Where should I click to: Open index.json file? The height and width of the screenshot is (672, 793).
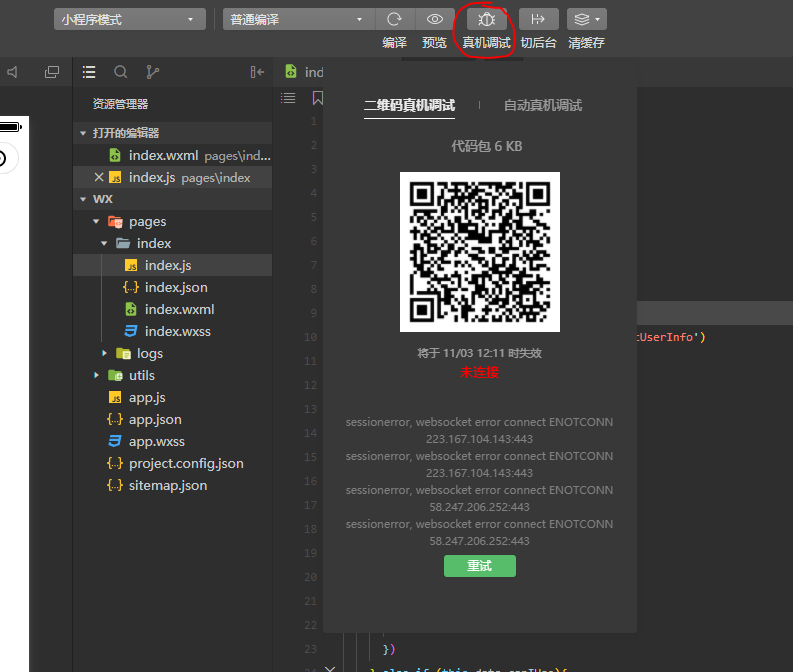[x=173, y=287]
